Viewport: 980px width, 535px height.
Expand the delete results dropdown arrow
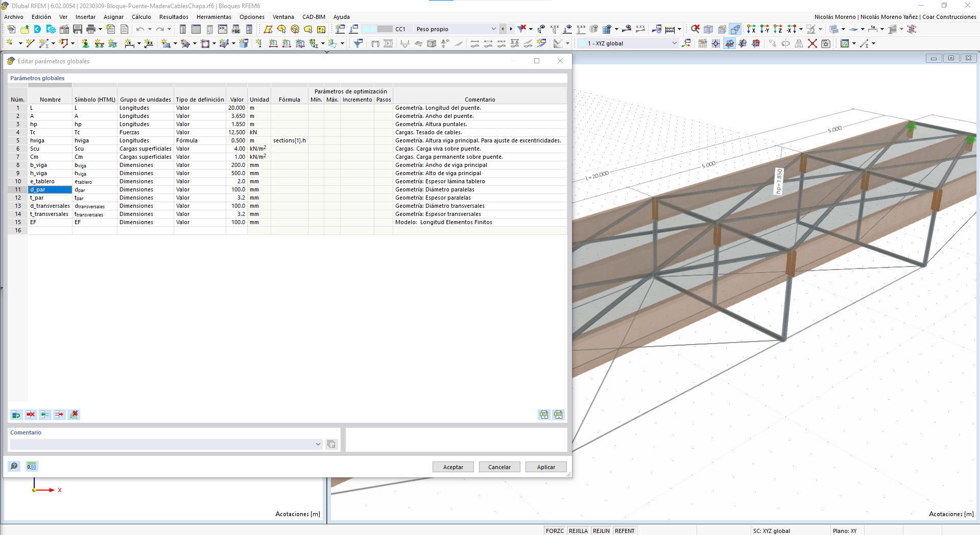click(531, 29)
